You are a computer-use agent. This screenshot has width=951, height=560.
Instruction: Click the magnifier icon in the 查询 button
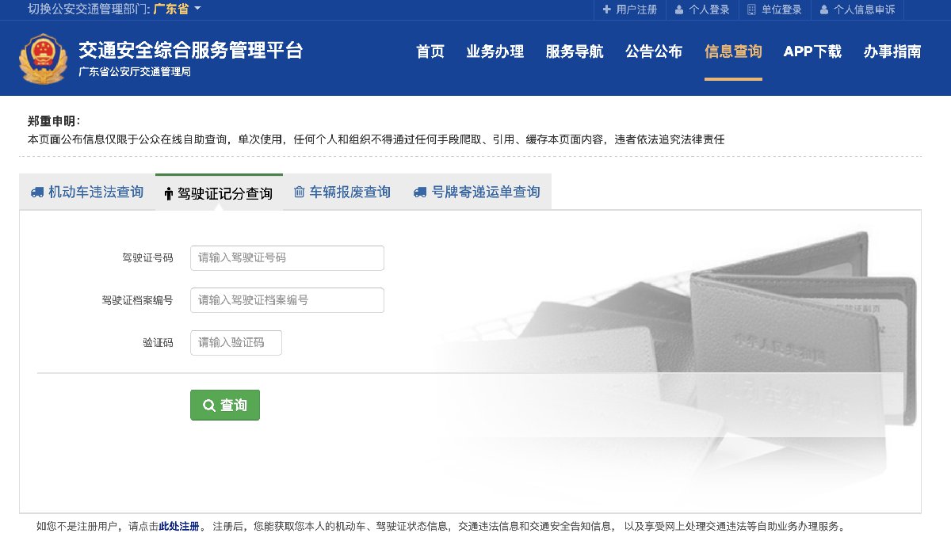(209, 406)
